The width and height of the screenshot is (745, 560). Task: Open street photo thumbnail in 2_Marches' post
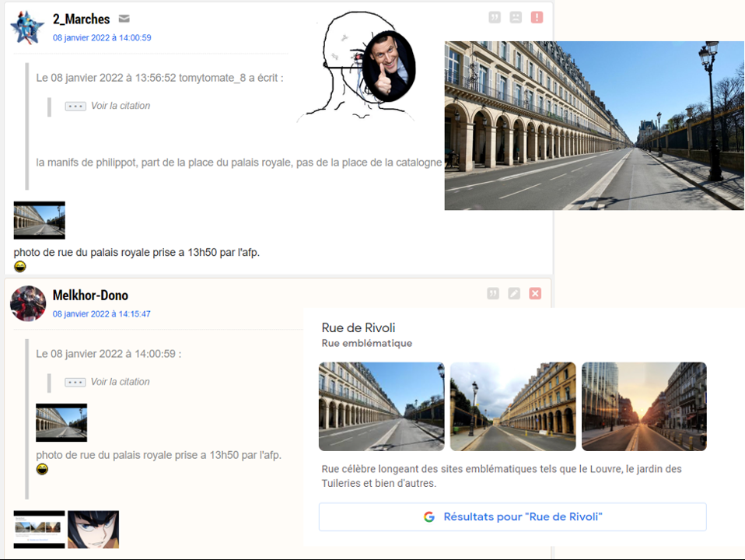tap(40, 220)
